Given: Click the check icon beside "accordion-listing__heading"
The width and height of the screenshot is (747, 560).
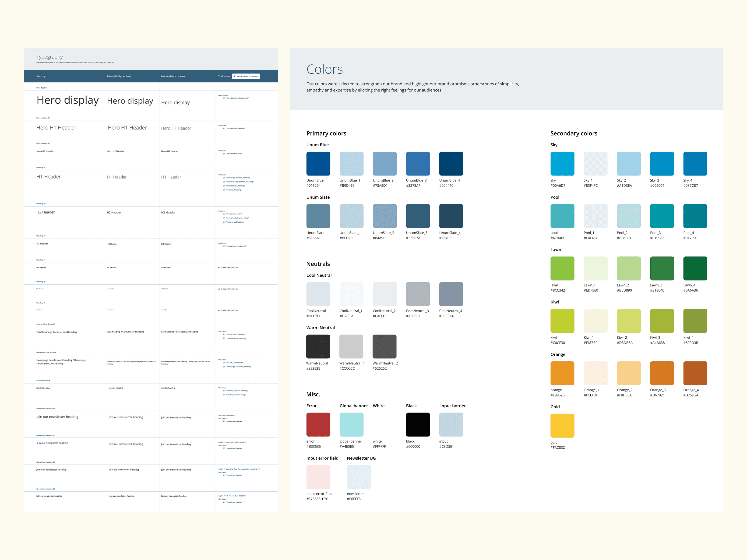Looking at the screenshot, I should pyautogui.click(x=224, y=218).
